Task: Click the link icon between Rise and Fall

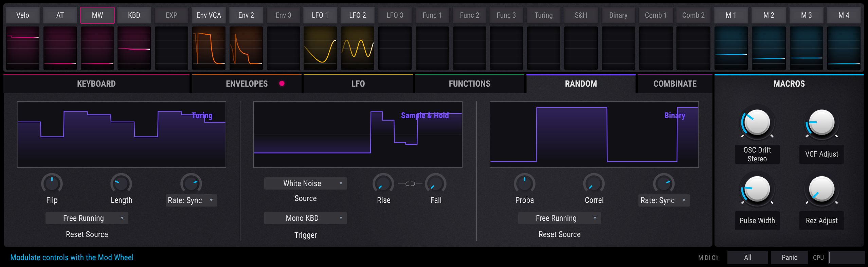Action: 410,184
